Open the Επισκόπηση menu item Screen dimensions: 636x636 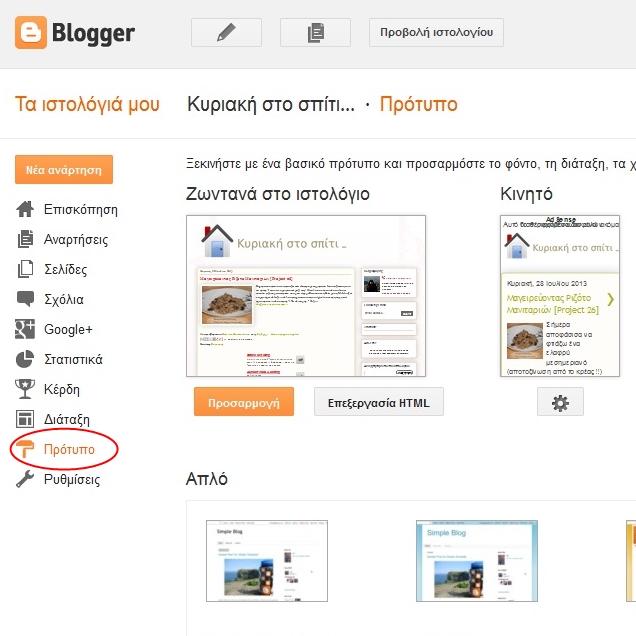[81, 210]
